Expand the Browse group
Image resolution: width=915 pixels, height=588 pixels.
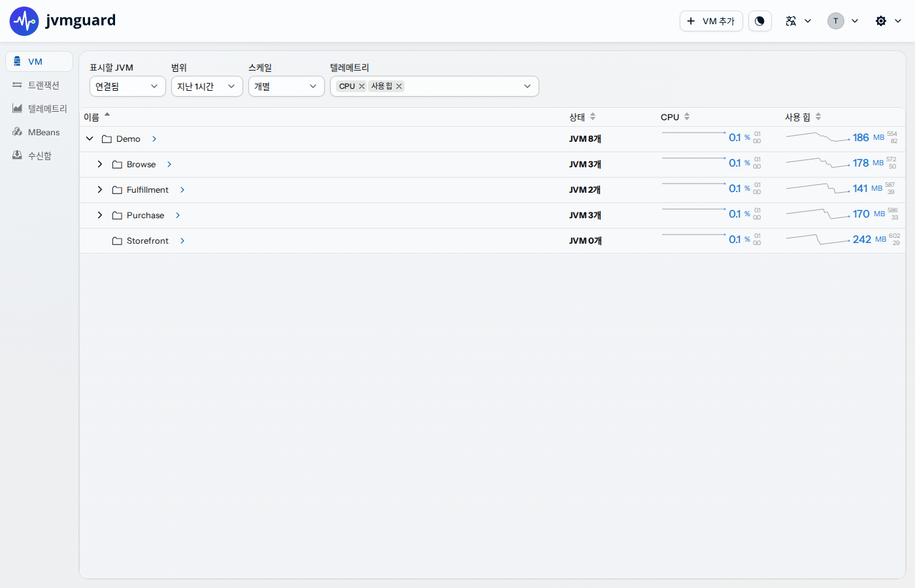pyautogui.click(x=99, y=165)
